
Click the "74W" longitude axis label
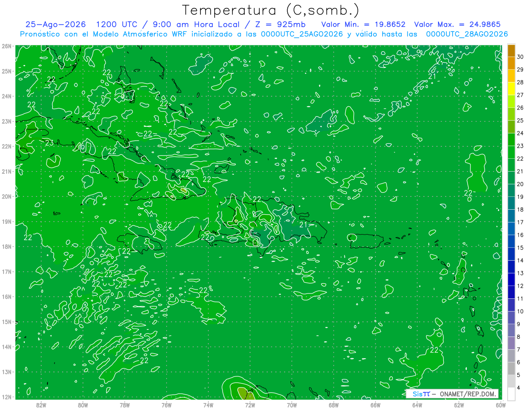pos(208,405)
